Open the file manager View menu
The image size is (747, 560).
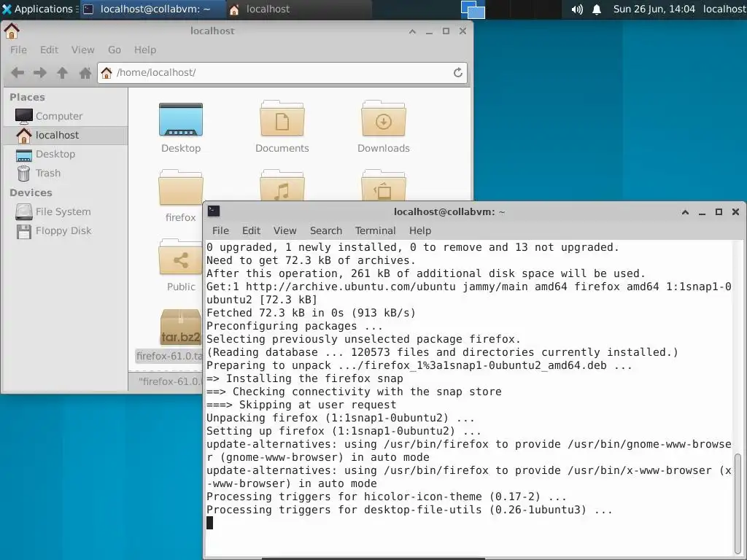tap(83, 50)
